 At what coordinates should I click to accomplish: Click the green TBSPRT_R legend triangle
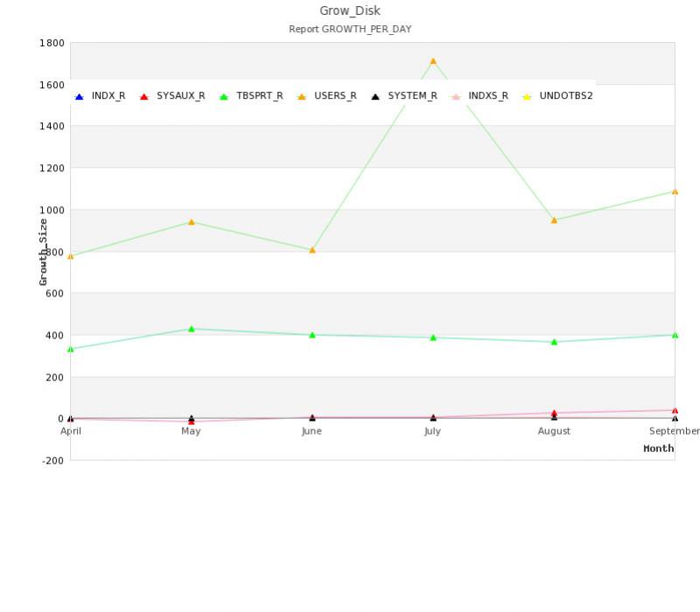pyautogui.click(x=224, y=97)
